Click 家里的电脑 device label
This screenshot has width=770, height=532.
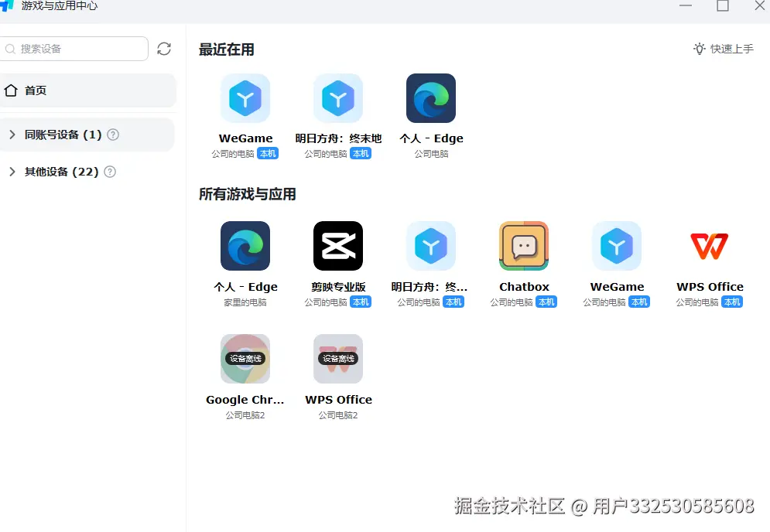point(245,302)
